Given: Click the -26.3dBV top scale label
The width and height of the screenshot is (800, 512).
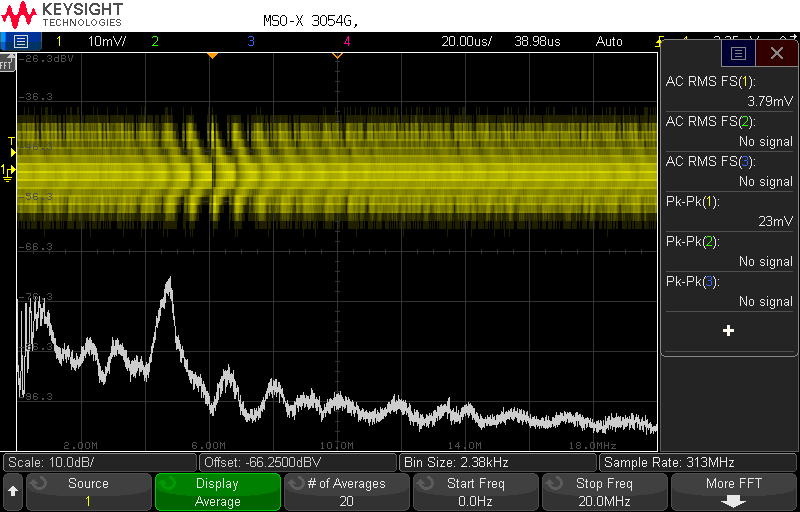Looking at the screenshot, I should pyautogui.click(x=46, y=59).
